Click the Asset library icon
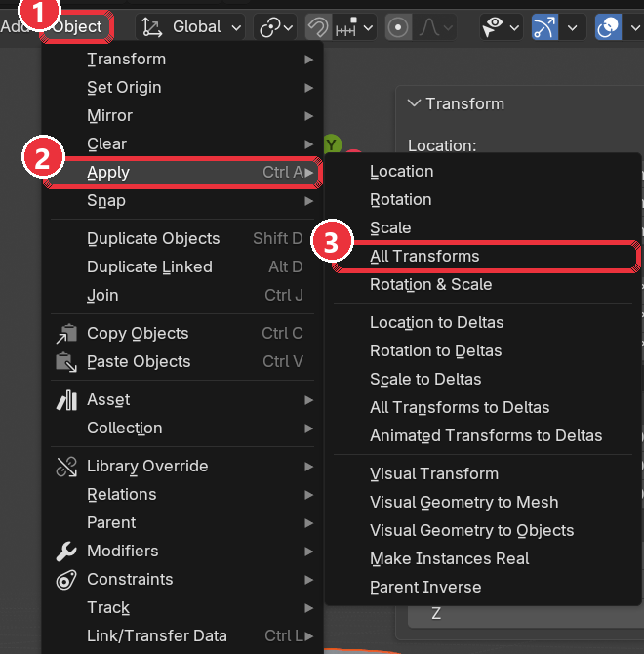Viewport: 644px width, 654px height. point(66,400)
